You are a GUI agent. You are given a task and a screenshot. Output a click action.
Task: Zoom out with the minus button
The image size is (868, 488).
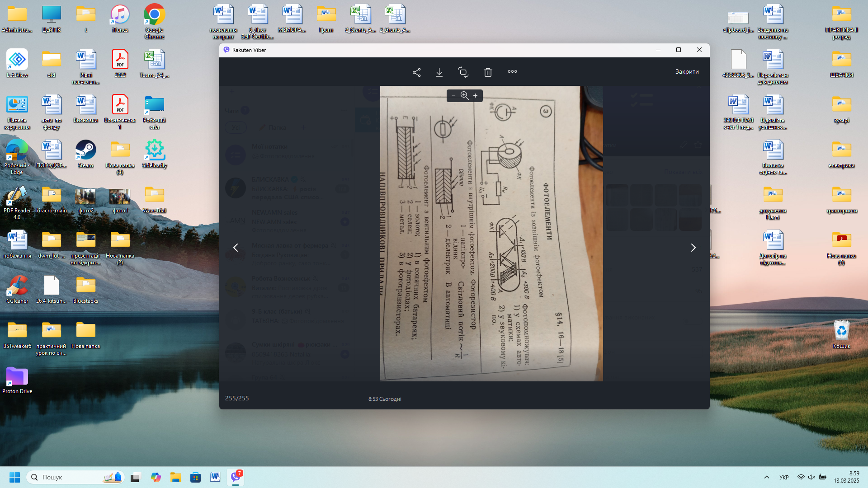[453, 96]
